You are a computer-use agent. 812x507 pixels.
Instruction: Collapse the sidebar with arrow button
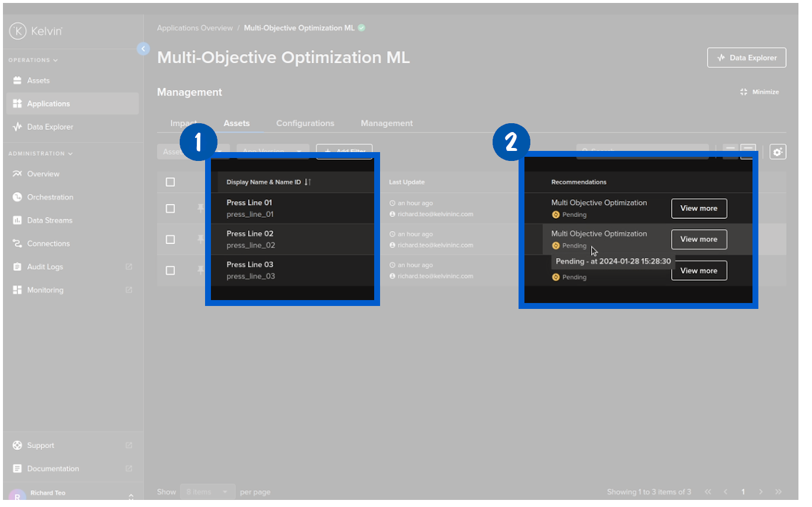click(x=143, y=49)
